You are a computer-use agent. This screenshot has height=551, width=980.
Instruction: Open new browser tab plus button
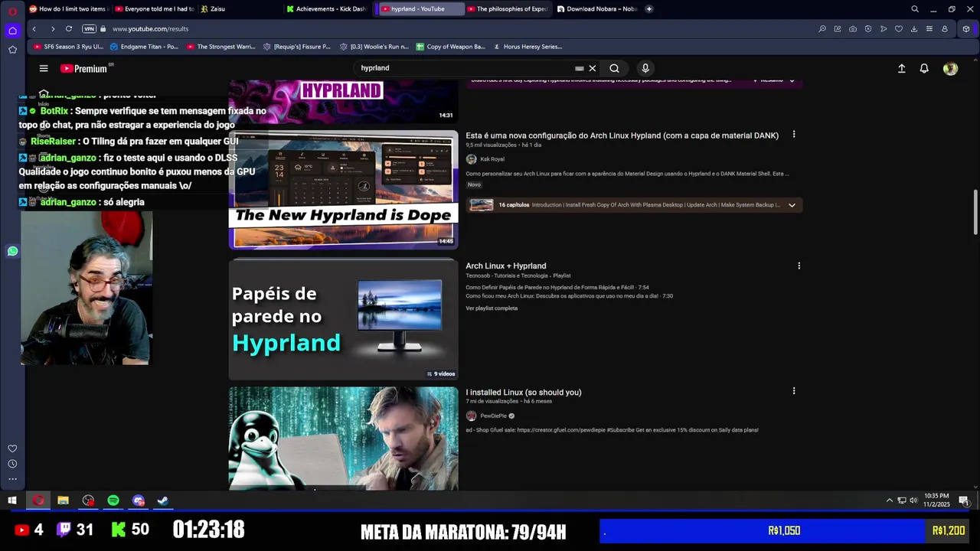coord(649,9)
